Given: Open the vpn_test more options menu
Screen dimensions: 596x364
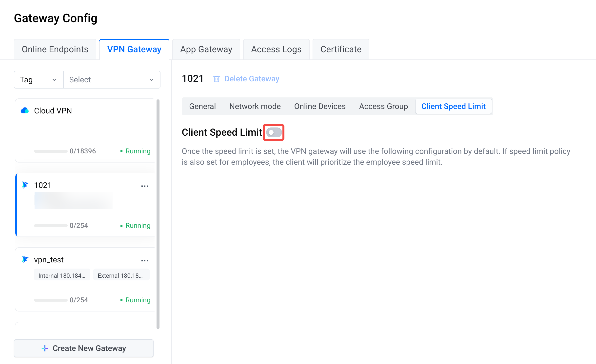Looking at the screenshot, I should coord(145,261).
